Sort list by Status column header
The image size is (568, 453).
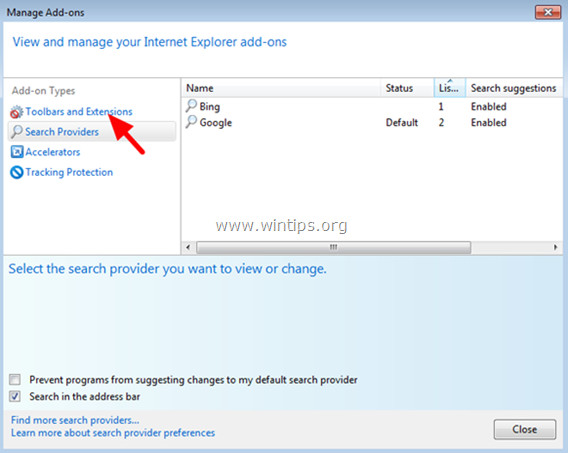(407, 88)
